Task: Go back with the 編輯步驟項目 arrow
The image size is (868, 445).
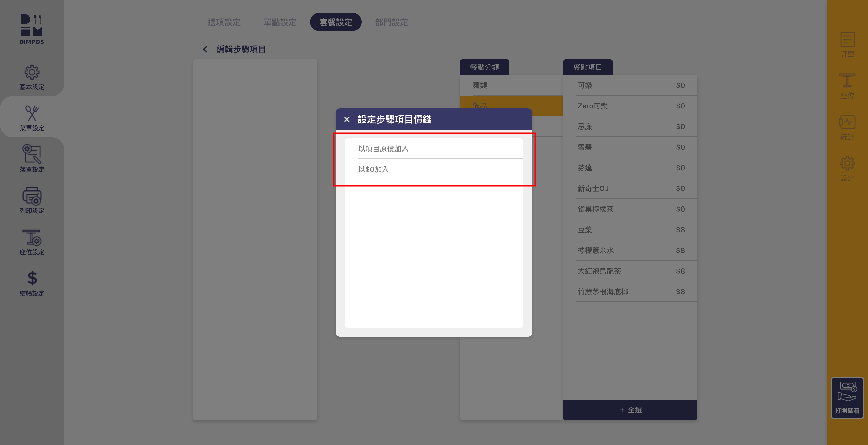Action: point(205,50)
